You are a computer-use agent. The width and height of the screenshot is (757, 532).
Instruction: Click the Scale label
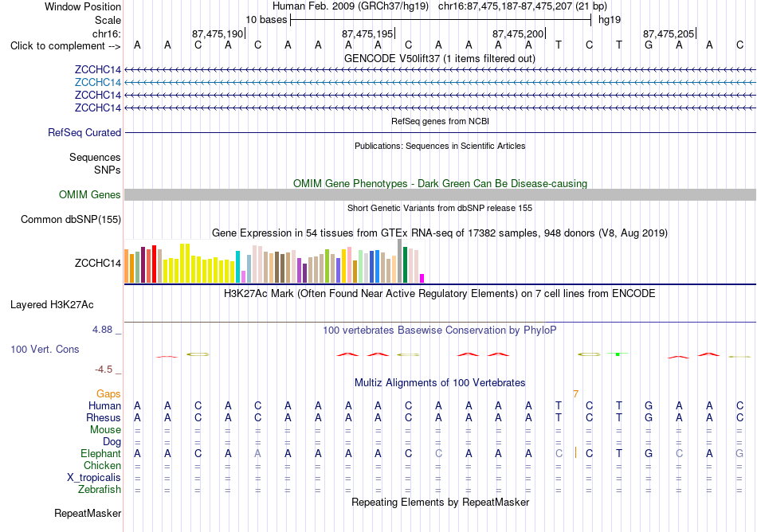tap(108, 20)
